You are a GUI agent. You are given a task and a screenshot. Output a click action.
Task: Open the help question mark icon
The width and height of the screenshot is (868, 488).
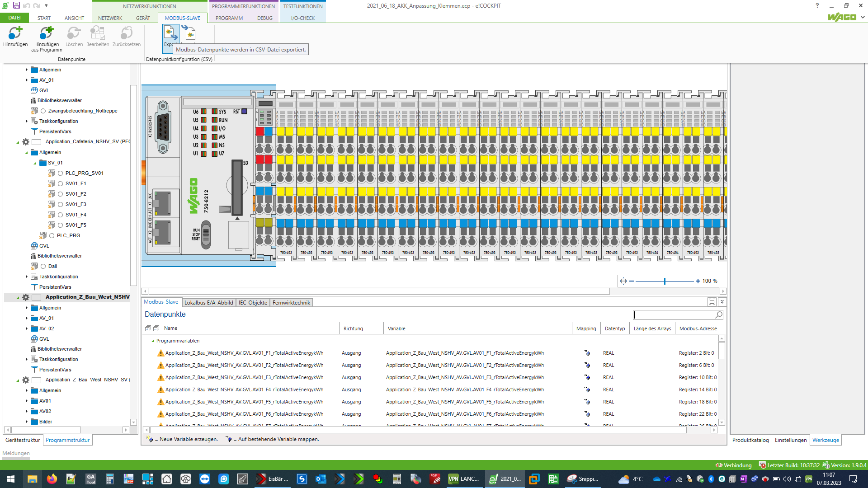tap(817, 5)
